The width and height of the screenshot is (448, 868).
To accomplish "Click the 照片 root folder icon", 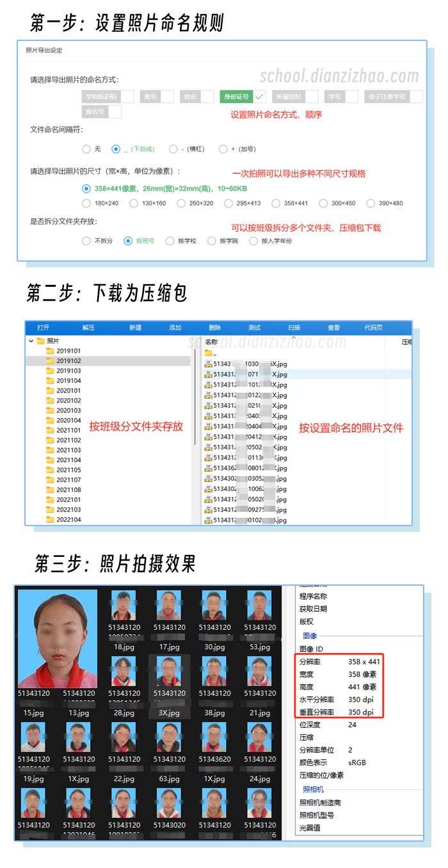I will 40,341.
